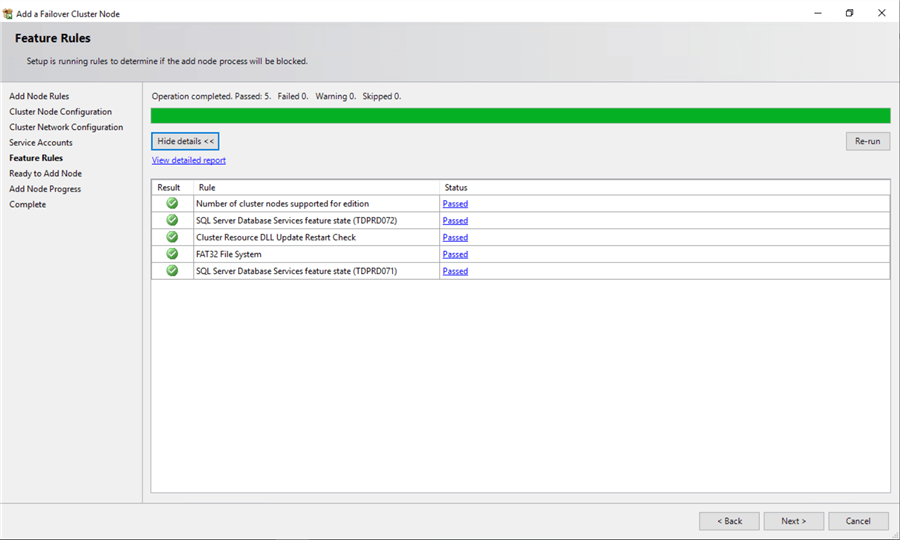The image size is (900, 540).
Task: Click the check icon for cluster nodes supported rule
Action: click(x=172, y=203)
